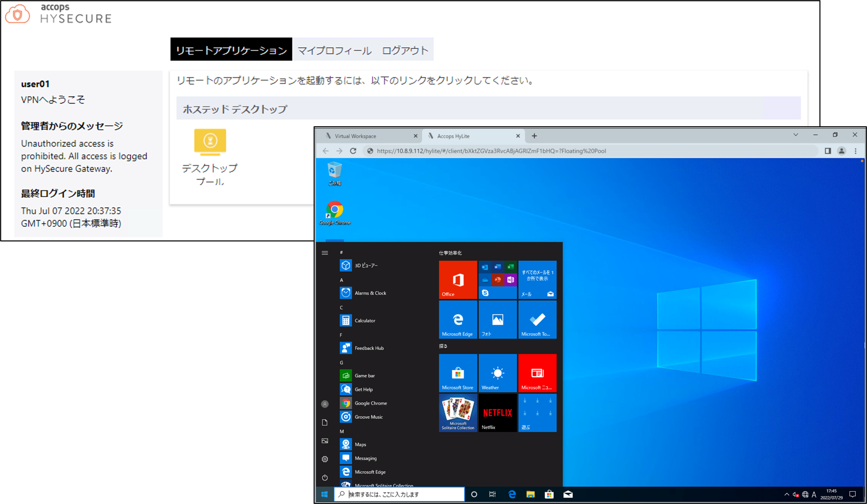Click the taskbar search box
The width and height of the screenshot is (867, 504).
pyautogui.click(x=399, y=494)
